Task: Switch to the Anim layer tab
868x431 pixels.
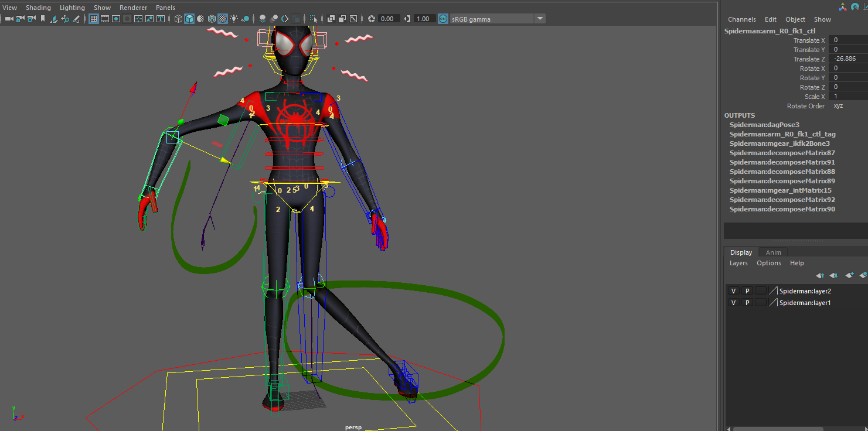Action: (774, 252)
